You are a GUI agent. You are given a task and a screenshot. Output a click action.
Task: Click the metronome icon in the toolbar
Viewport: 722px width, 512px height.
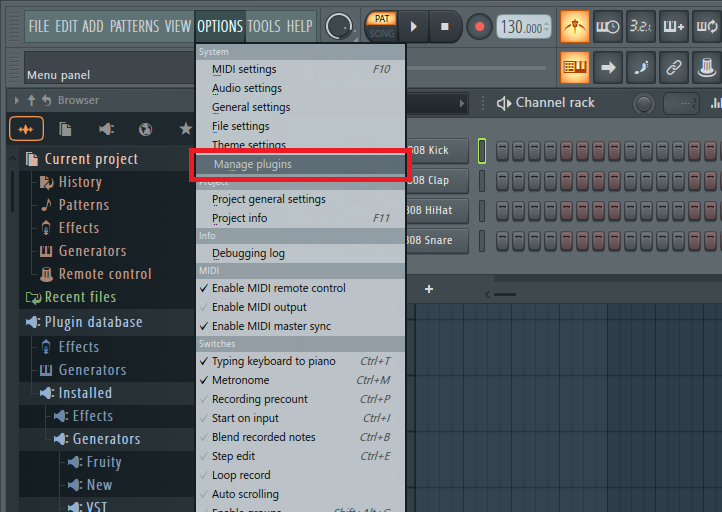coord(575,27)
